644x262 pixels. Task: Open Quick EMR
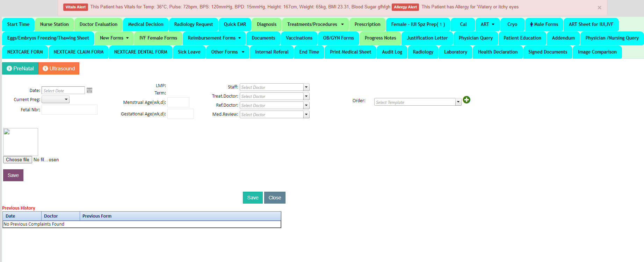point(235,24)
